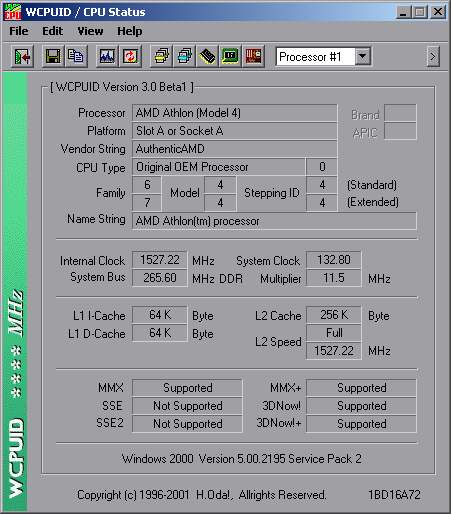The image size is (451, 514).
Task: Click the MMX+ 'Supported' status field
Action: (x=361, y=388)
